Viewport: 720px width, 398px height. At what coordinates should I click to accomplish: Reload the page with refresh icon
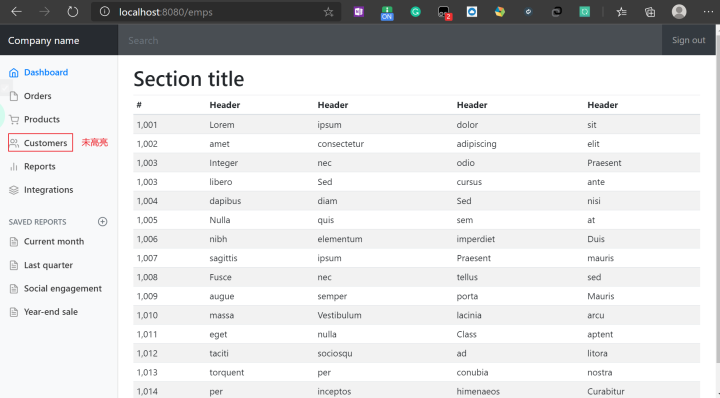pyautogui.click(x=73, y=12)
